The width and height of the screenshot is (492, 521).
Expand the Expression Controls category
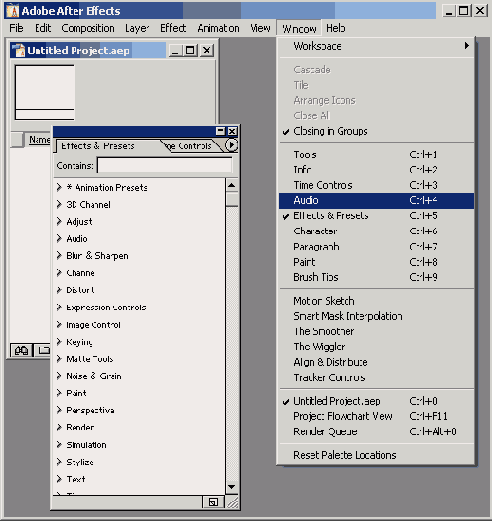(59, 307)
